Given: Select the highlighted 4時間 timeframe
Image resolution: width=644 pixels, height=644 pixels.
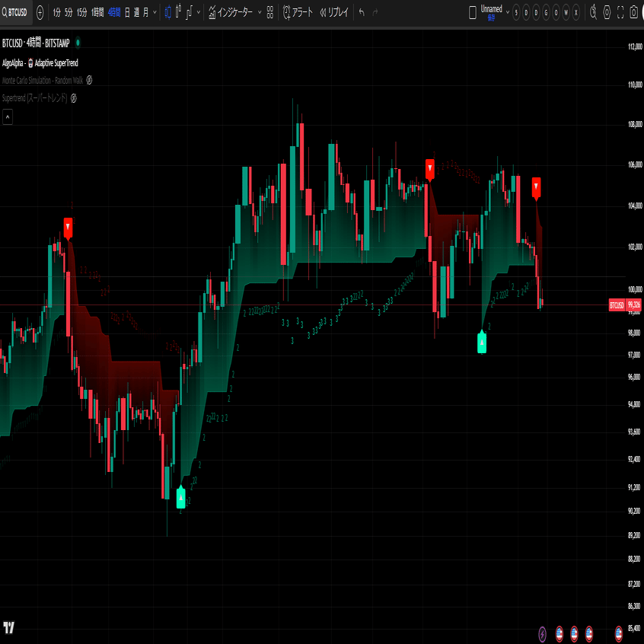Looking at the screenshot, I should point(114,13).
